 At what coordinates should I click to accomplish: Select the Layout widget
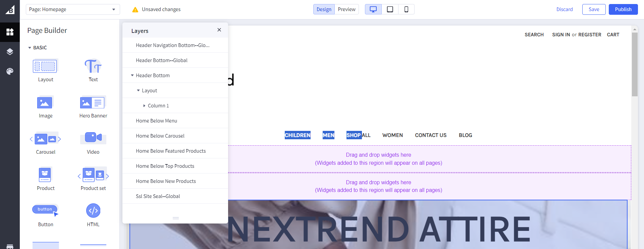point(46,70)
